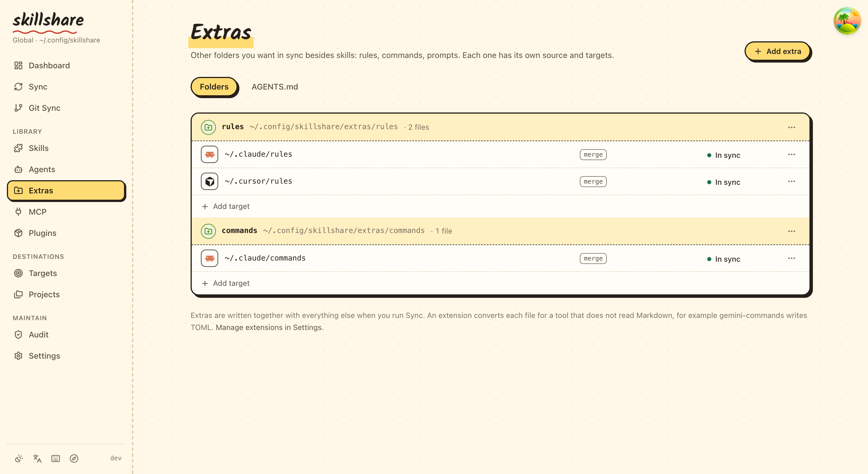Click the dev version label

116,458
